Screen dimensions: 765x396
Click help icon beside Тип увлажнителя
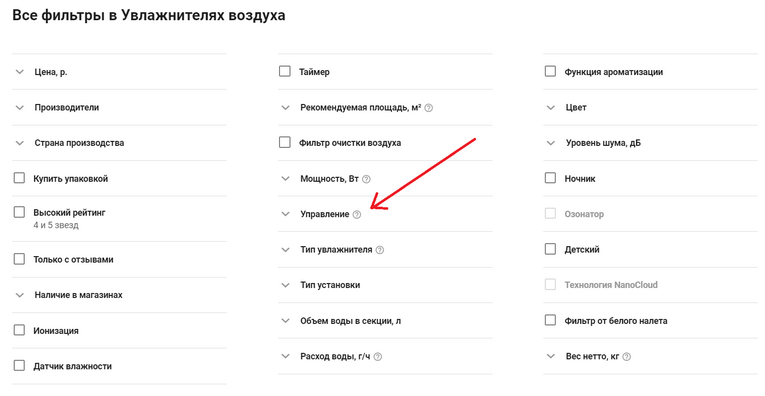[380, 250]
